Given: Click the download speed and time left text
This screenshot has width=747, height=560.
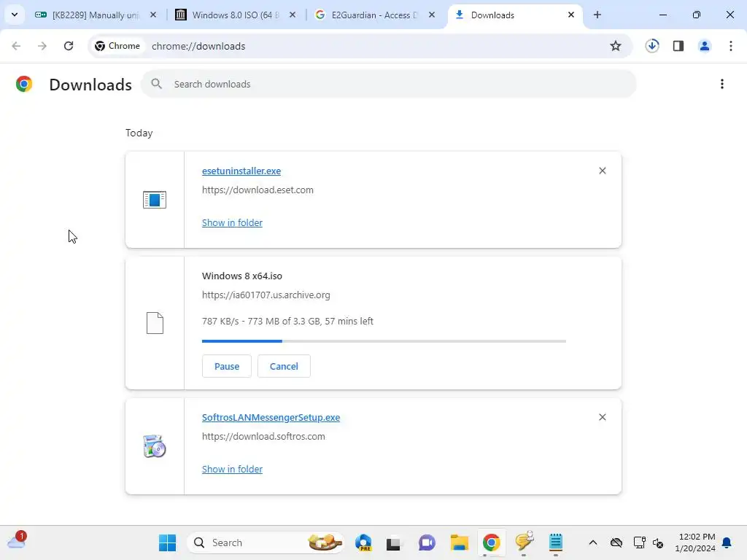Looking at the screenshot, I should click(287, 321).
